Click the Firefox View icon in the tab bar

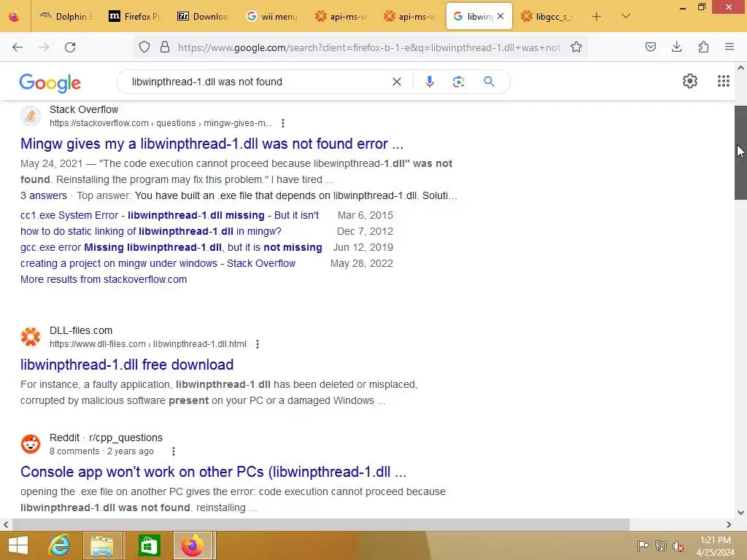coord(15,17)
